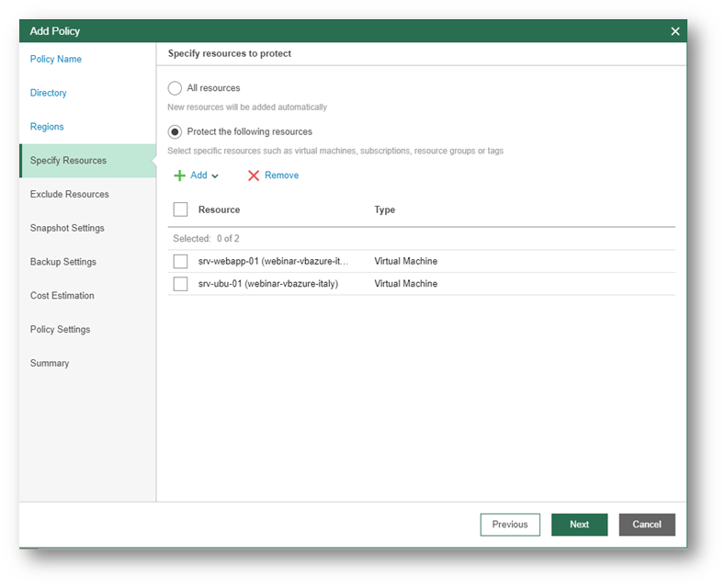The height and width of the screenshot is (588, 726).
Task: Click srv-webapp-01 (webinar-vbazure-it... row name
Action: coord(273,261)
